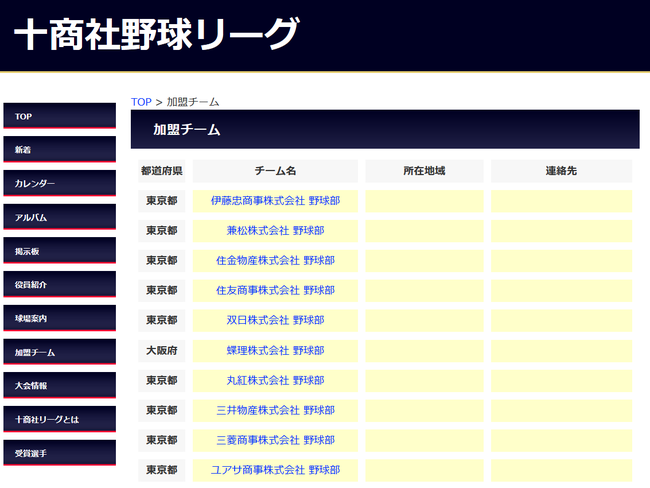This screenshot has height=488, width=650.
Task: Click 東京都 cell in the 伊藤忠商事 row
Action: click(x=162, y=201)
